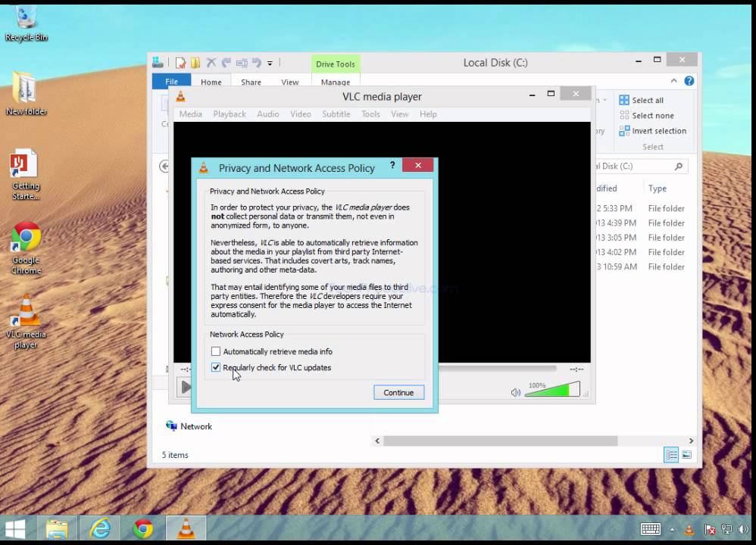The width and height of the screenshot is (756, 545).
Task: Open Explorer Help blue question icon
Action: 689,81
